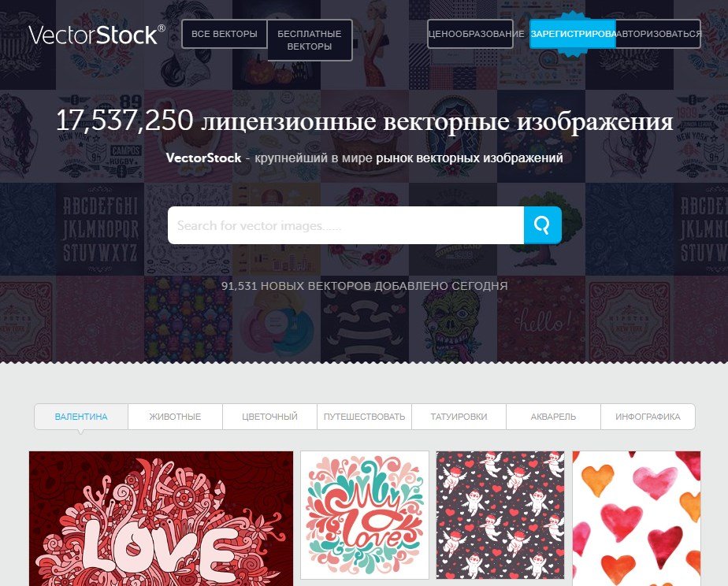Open the ИНФОГРАФИКА tab
The height and width of the screenshot is (586, 728).
[x=648, y=417]
